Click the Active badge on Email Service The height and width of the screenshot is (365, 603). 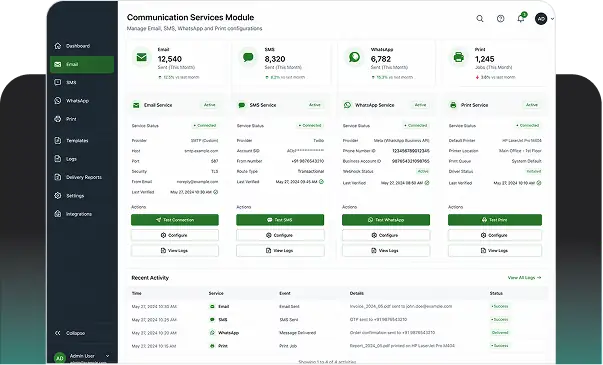click(210, 105)
